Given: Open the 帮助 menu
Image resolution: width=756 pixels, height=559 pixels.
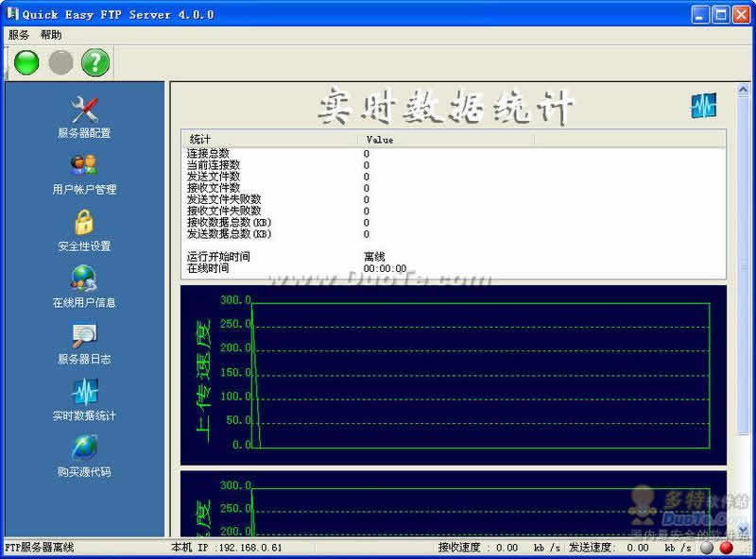Looking at the screenshot, I should click(x=51, y=35).
